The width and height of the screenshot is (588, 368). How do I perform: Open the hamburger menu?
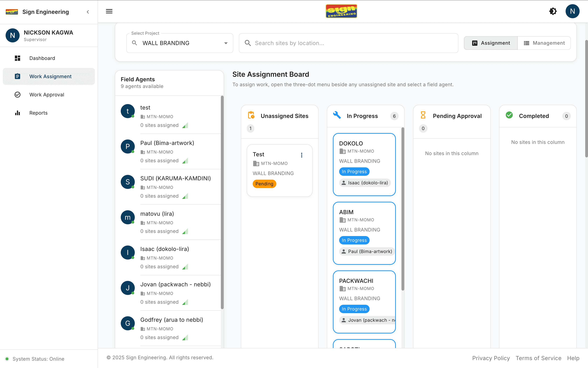[109, 11]
